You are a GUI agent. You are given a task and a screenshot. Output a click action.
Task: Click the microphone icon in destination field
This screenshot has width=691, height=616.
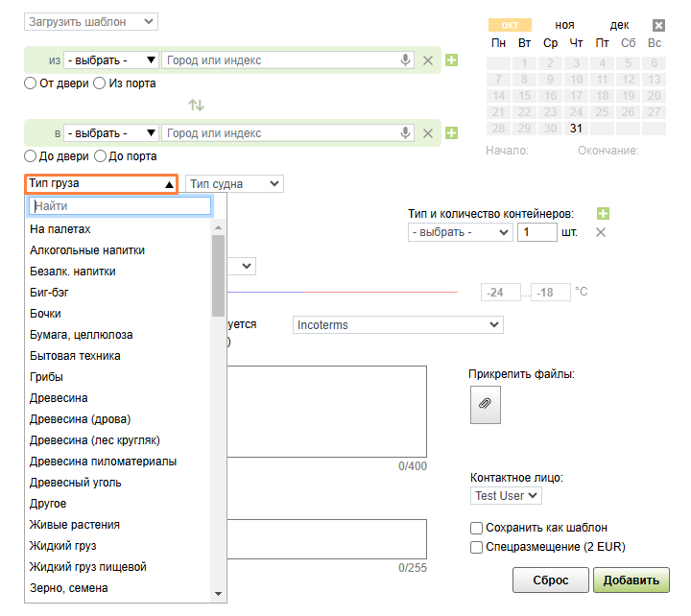tap(406, 133)
